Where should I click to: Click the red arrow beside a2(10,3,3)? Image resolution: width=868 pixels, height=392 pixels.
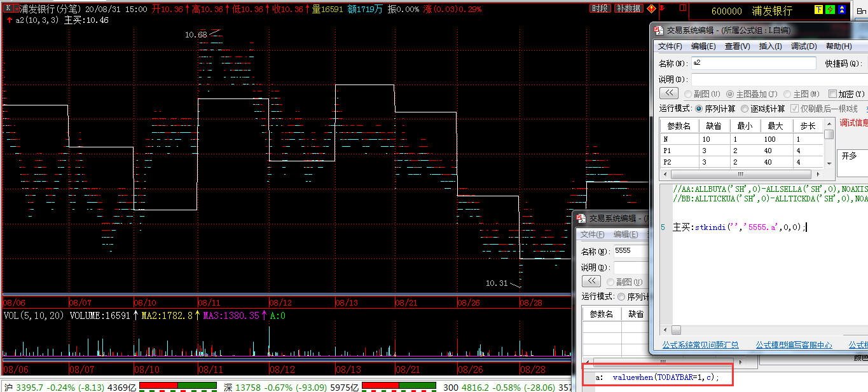[8, 20]
